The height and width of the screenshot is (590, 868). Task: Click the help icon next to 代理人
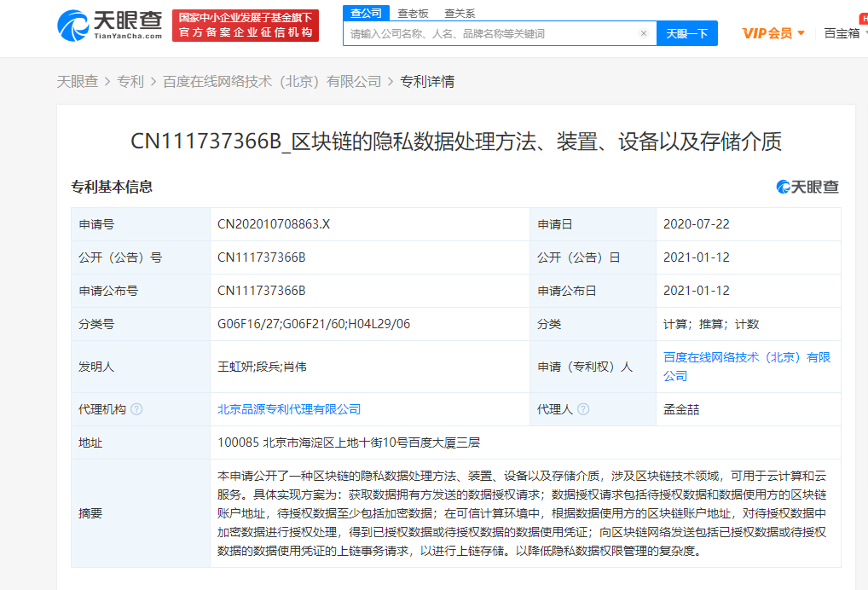[x=584, y=409]
